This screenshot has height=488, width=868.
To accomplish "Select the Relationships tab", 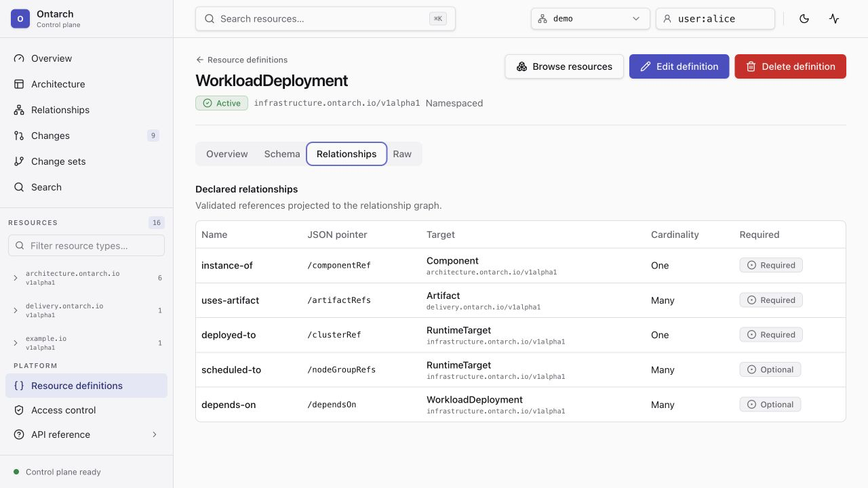I will pos(347,154).
